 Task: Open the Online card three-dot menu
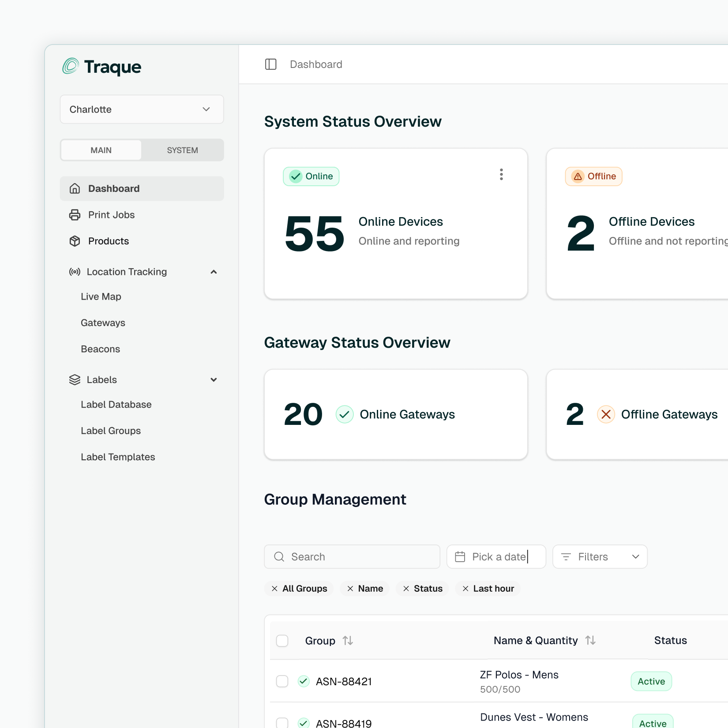pos(501,174)
